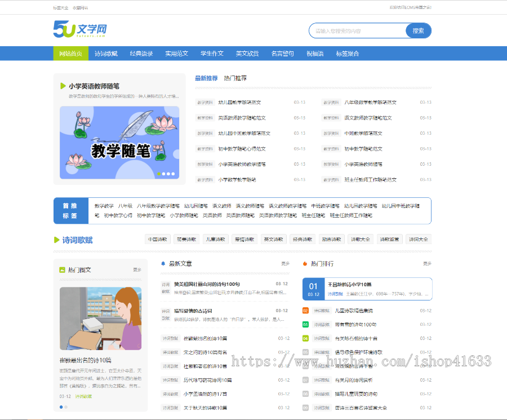Click the 更多 link in 热门图文
507x420 pixels.
tap(137, 269)
